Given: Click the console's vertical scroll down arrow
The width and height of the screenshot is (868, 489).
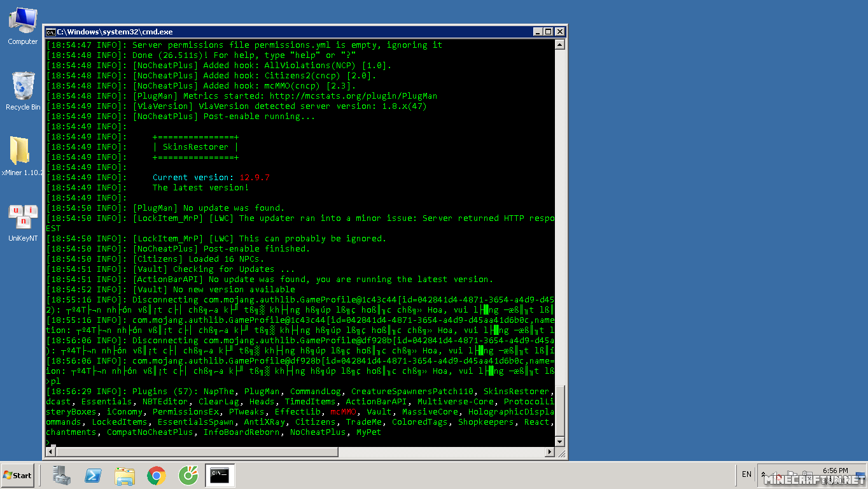Looking at the screenshot, I should pos(560,442).
